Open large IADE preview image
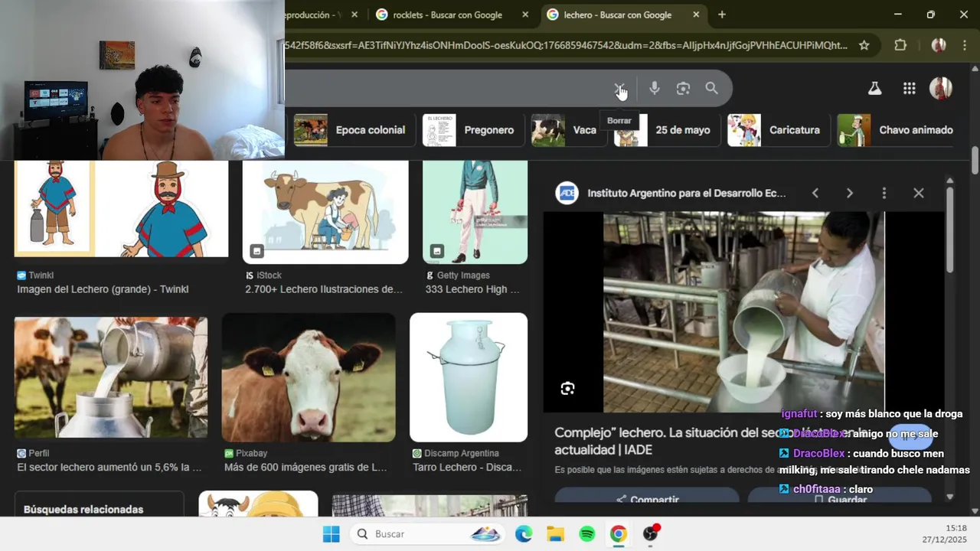980x551 pixels. pos(743,312)
